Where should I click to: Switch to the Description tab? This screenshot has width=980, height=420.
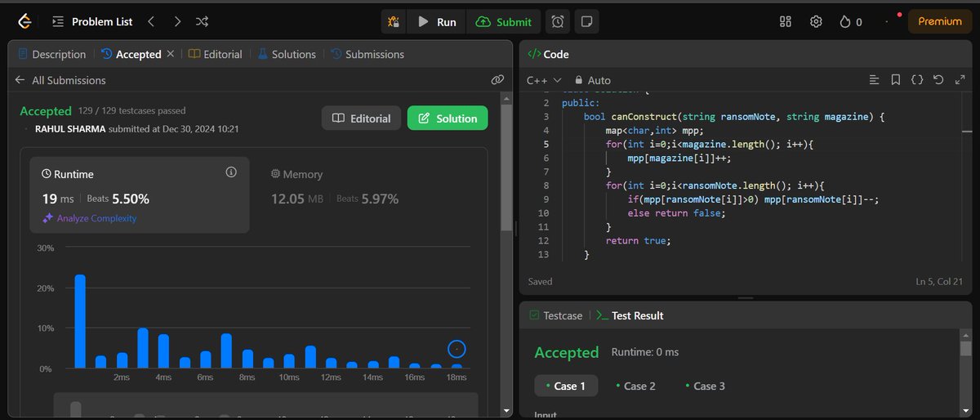point(51,54)
